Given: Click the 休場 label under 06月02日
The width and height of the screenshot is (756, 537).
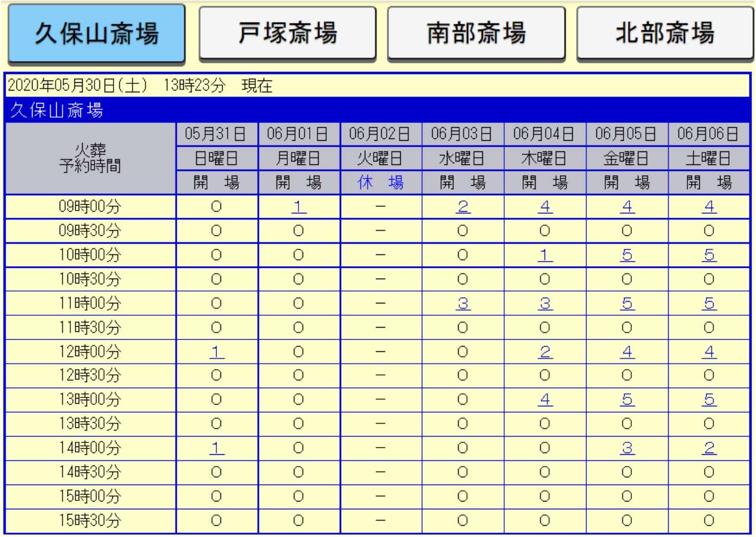Looking at the screenshot, I should coord(381,183).
